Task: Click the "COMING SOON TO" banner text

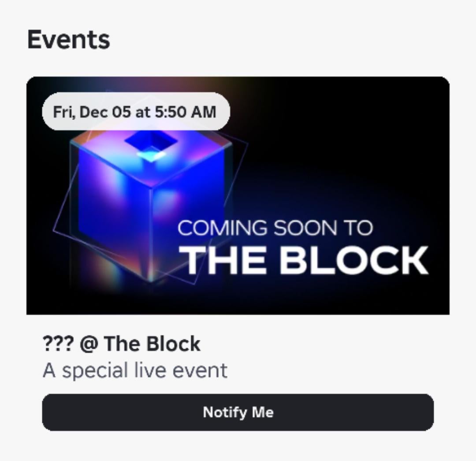Action: (x=275, y=228)
